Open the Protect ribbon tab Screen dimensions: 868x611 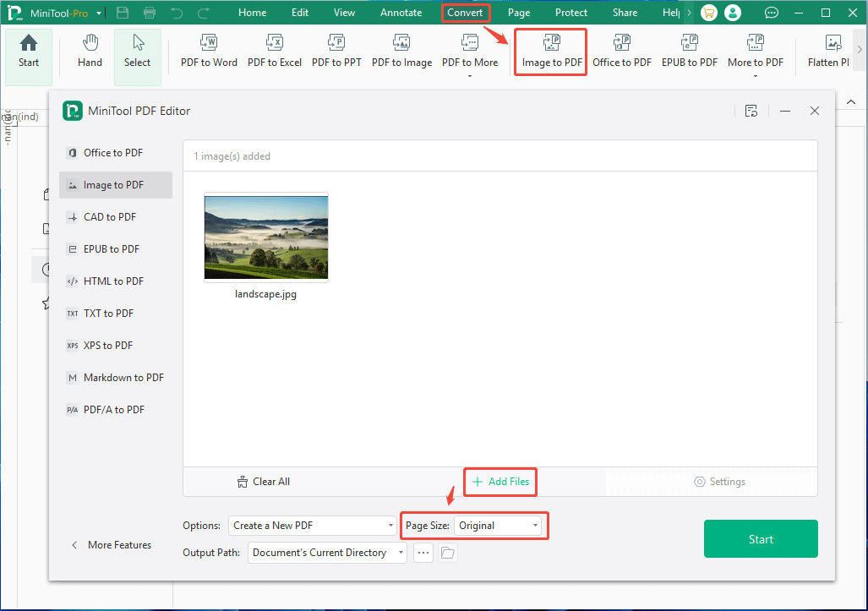click(x=570, y=13)
